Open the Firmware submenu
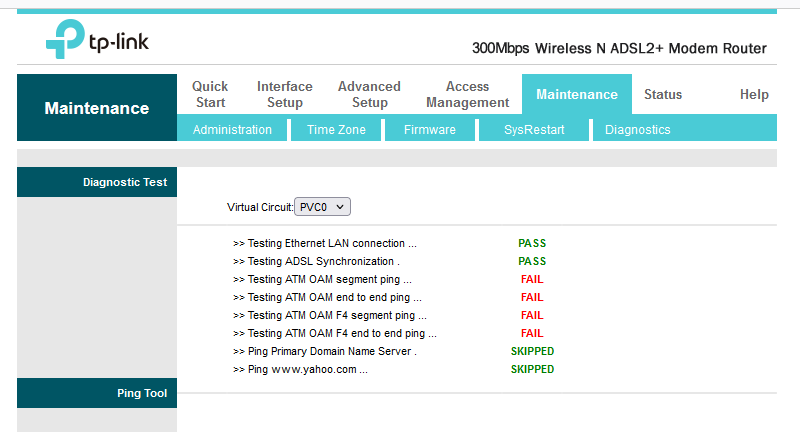 coord(429,129)
